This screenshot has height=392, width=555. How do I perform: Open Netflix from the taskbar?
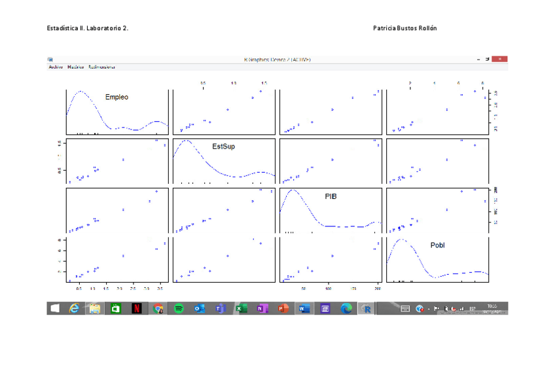(136, 308)
